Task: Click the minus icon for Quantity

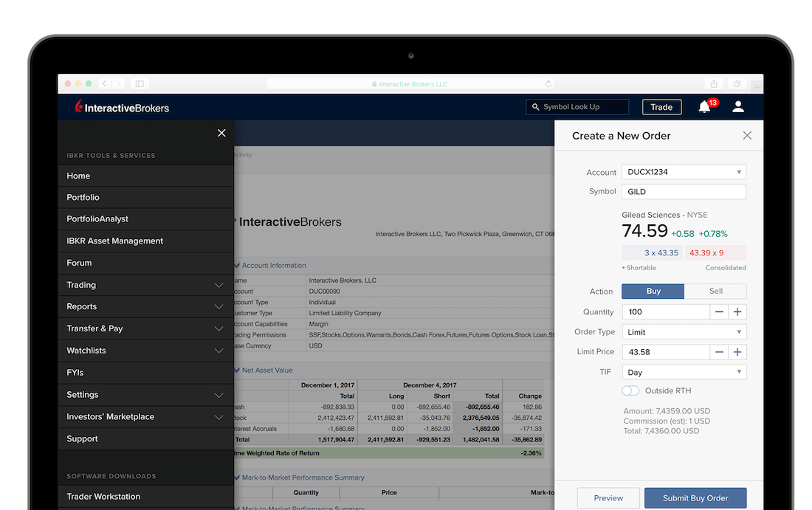Action: pyautogui.click(x=719, y=311)
